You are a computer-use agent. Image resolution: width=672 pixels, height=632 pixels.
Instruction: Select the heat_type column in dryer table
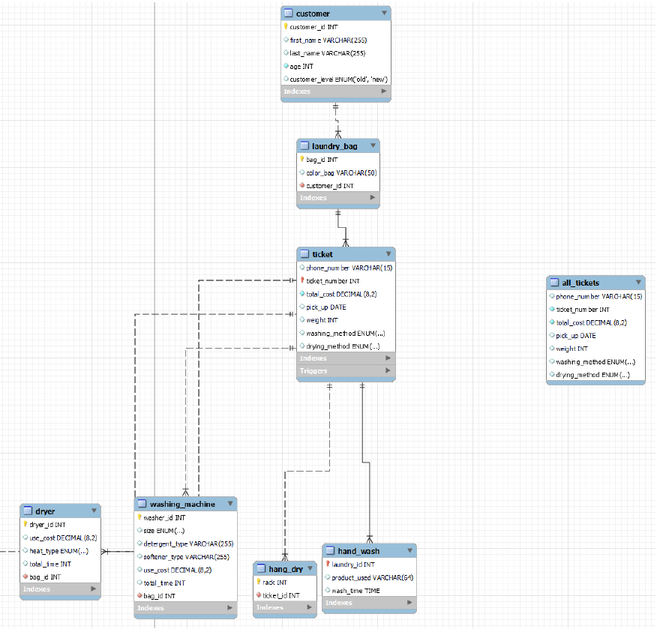(58, 551)
